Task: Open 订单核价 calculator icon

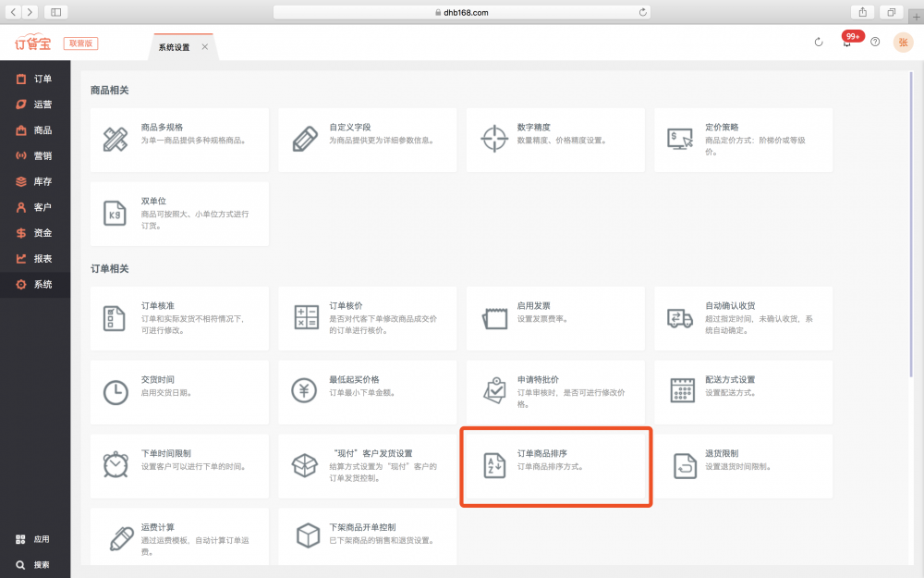Action: [x=306, y=317]
